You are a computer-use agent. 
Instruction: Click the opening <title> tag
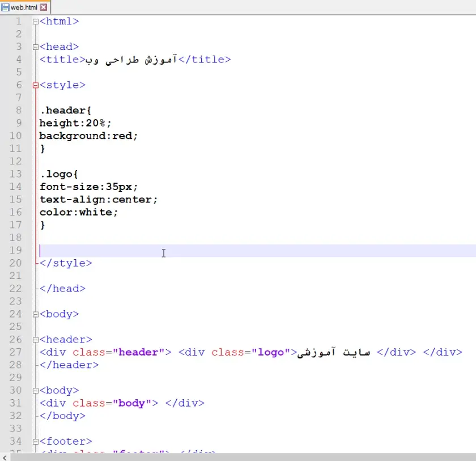click(x=62, y=60)
